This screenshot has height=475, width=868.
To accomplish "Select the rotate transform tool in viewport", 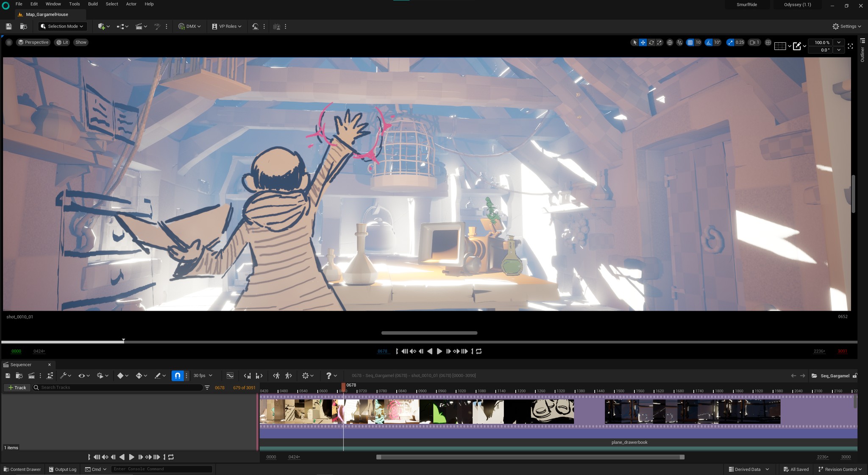I will coord(651,42).
